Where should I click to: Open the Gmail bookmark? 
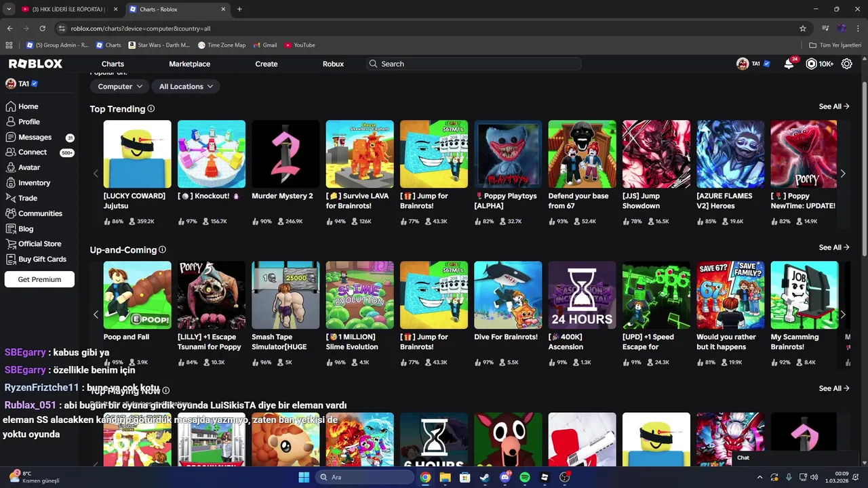265,45
